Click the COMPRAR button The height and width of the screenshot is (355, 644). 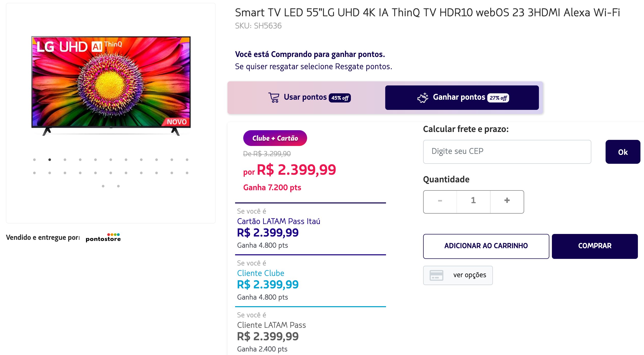(595, 246)
